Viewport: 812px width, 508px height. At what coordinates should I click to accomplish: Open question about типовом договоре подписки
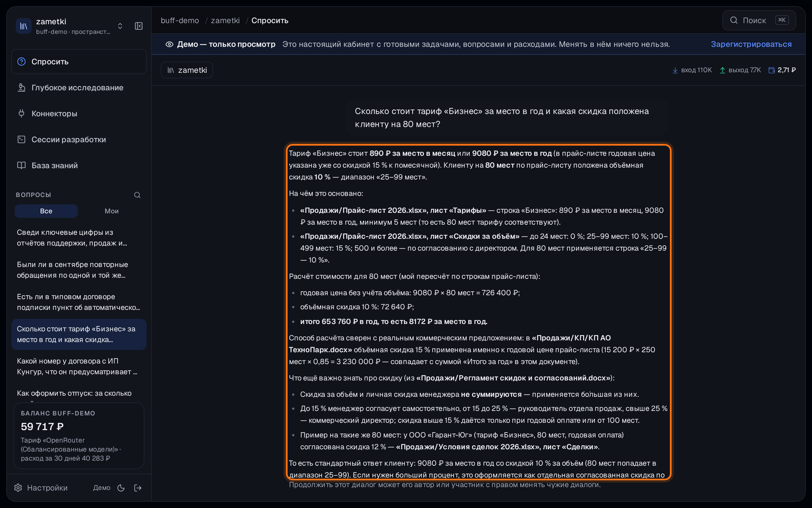point(79,302)
